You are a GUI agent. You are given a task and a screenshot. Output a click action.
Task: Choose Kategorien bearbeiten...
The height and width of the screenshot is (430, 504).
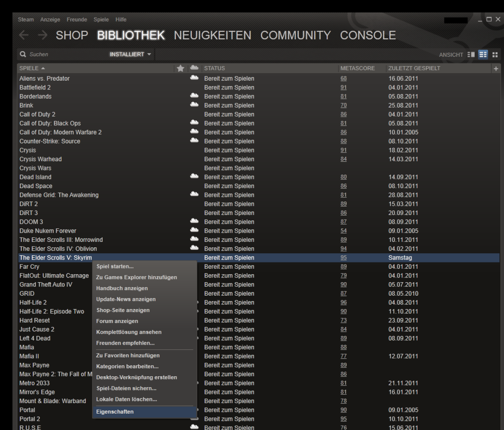click(145, 367)
